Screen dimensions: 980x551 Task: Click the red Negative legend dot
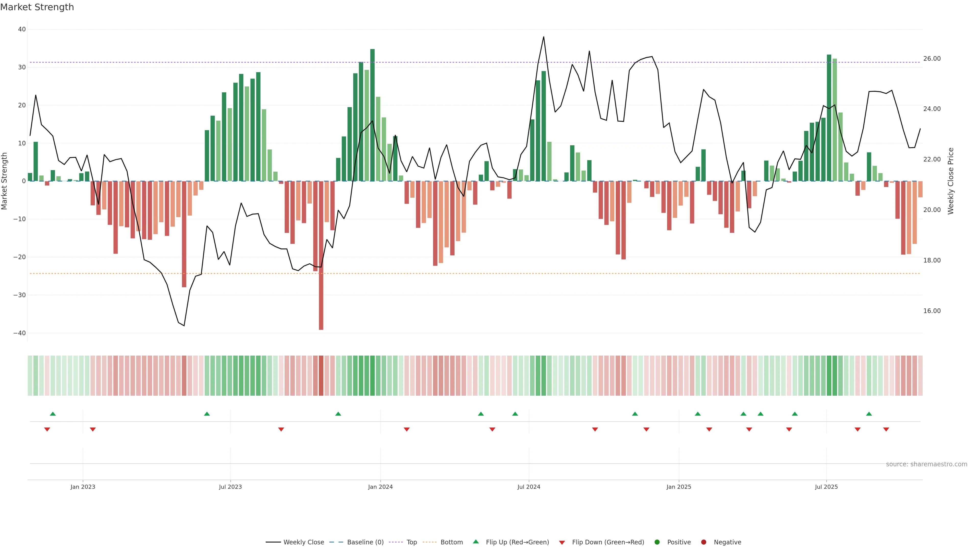coord(703,542)
